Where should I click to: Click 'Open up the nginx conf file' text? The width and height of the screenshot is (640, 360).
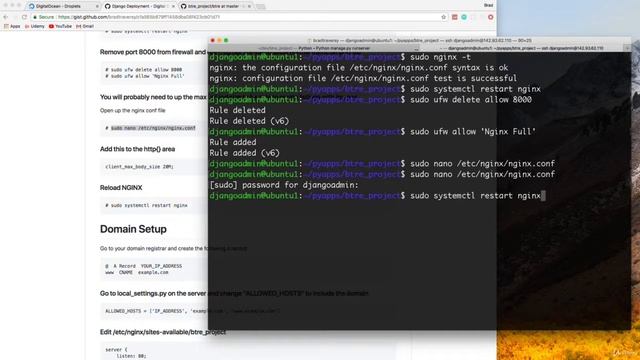[x=133, y=110]
